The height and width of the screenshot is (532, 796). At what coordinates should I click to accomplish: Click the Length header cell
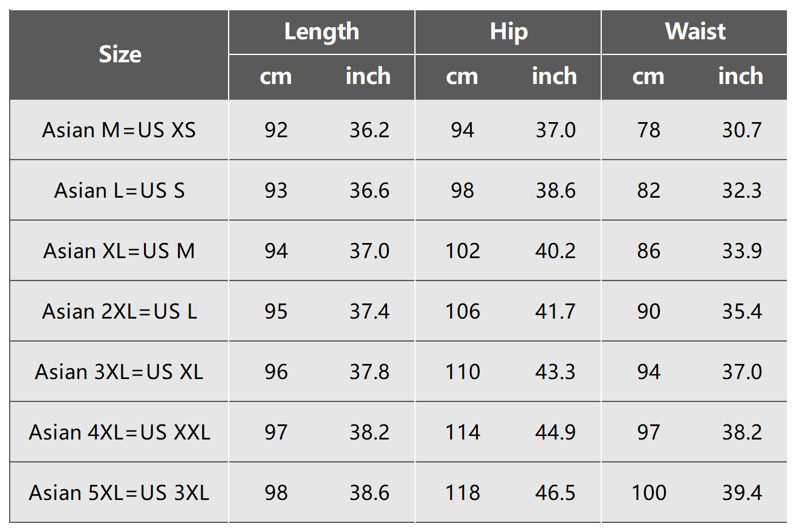click(321, 31)
